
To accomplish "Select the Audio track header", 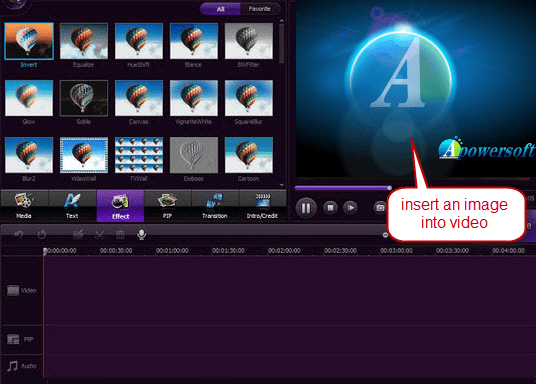I will coord(22,366).
